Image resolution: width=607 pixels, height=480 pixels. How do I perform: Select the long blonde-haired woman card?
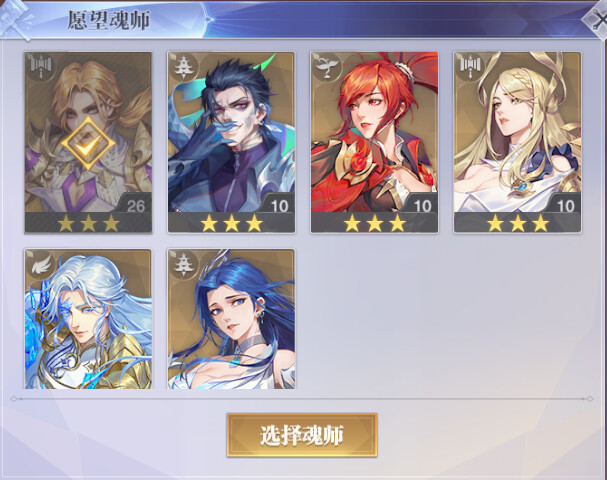tap(517, 142)
